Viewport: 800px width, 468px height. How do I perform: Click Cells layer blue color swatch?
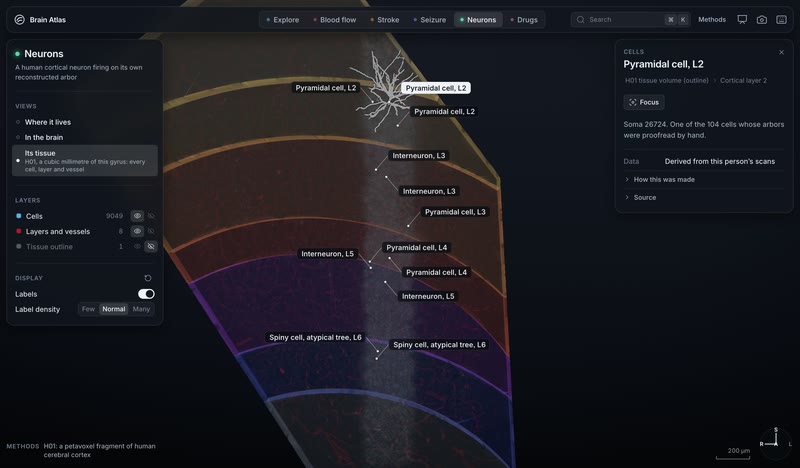(x=19, y=216)
